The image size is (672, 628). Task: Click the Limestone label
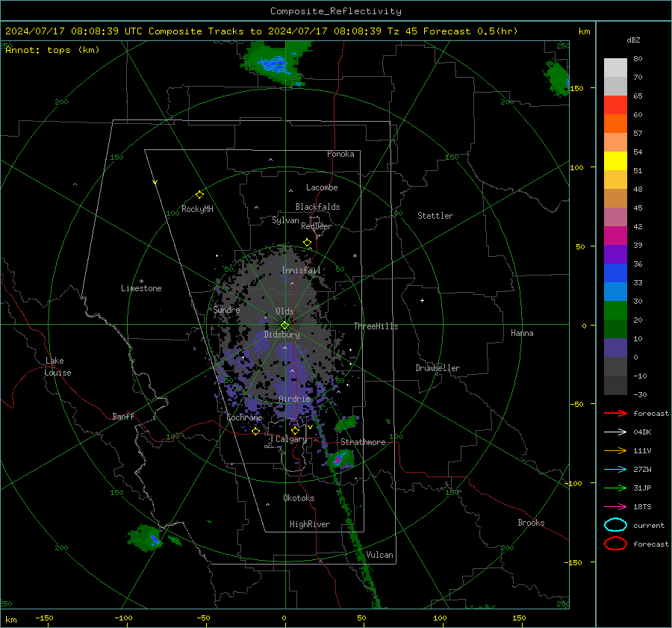click(141, 288)
